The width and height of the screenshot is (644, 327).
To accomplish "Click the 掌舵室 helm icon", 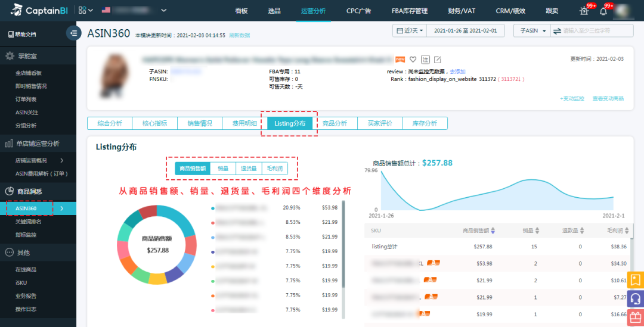I will click(10, 56).
